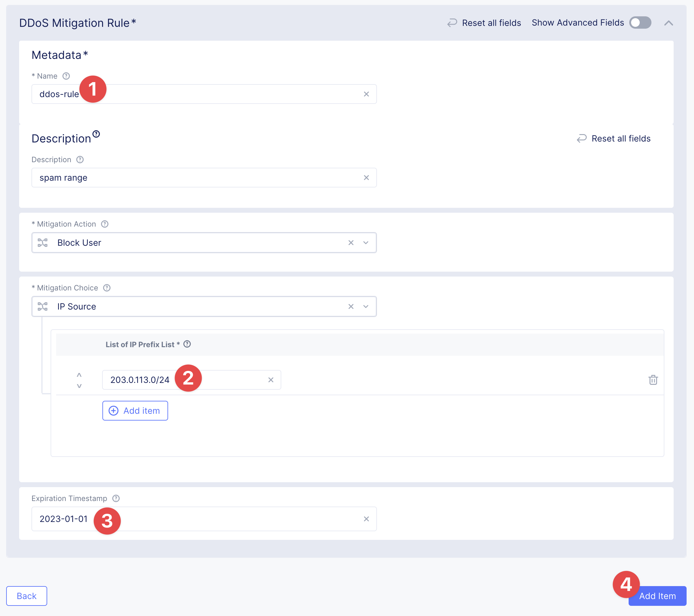Click Reset all fields in Description section
Screen dimensions: 694x616
click(x=613, y=138)
